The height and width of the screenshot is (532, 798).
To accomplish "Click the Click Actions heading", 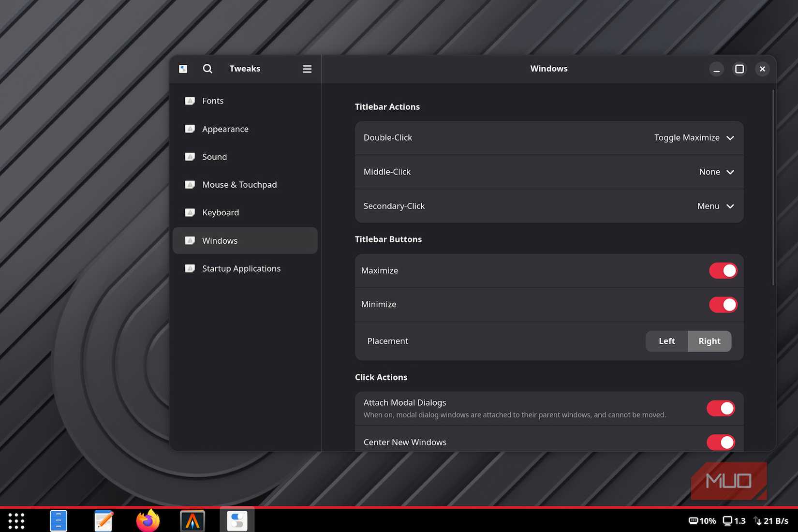I will pos(381,377).
